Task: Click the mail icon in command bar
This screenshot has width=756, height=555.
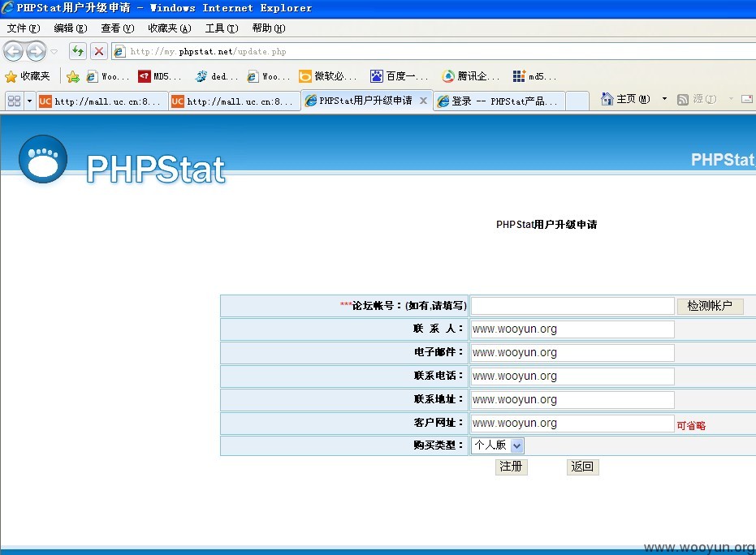Action: pos(747,99)
